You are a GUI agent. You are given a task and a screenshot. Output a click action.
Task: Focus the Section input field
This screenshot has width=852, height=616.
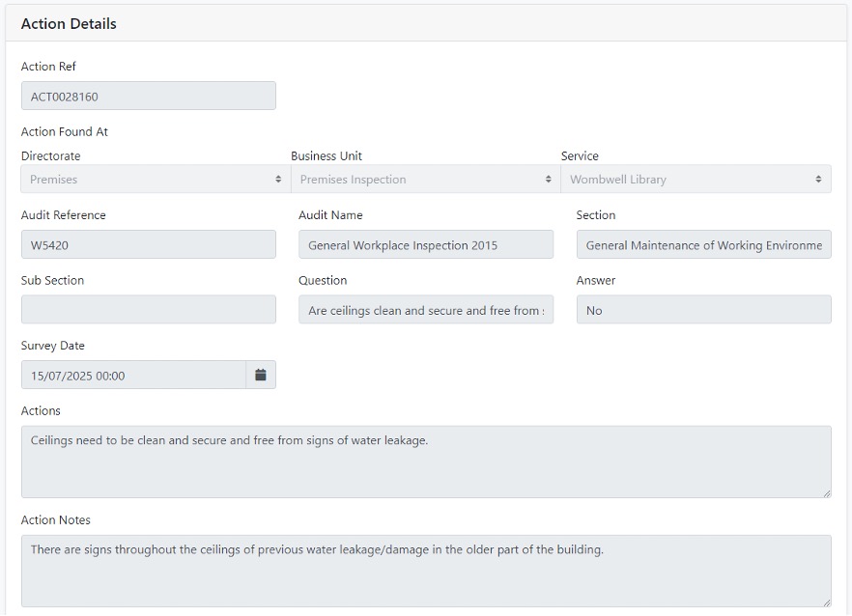click(703, 245)
